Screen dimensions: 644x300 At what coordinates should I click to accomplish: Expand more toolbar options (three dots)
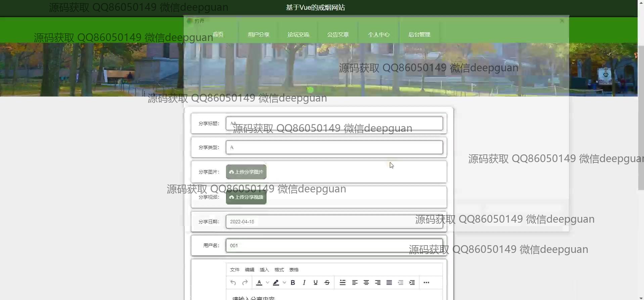coord(426,283)
